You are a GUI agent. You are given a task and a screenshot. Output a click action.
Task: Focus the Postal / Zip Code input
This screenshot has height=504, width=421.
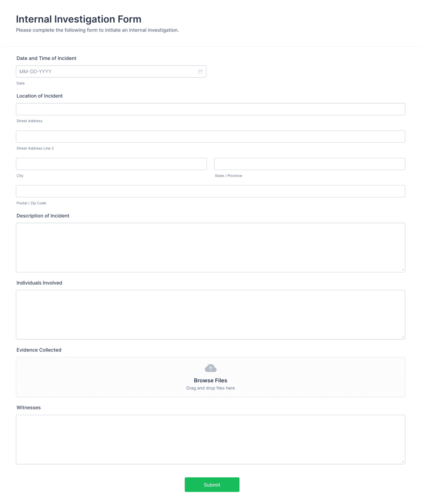point(210,191)
